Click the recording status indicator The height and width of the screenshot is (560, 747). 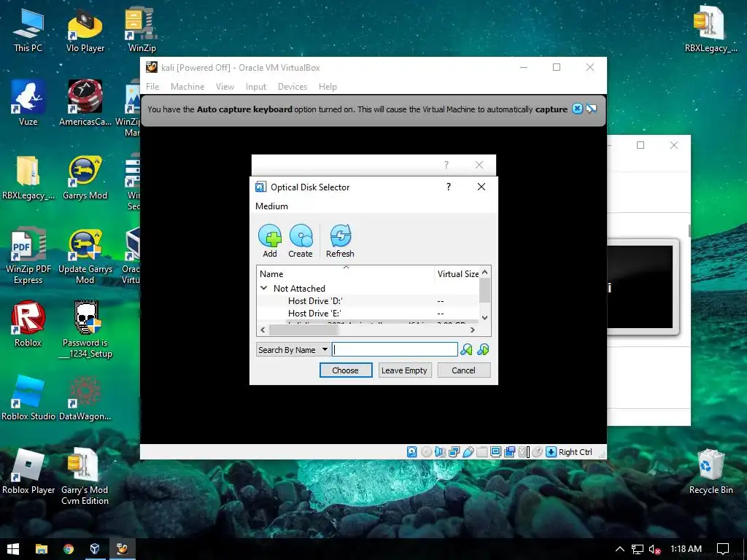coord(509,452)
